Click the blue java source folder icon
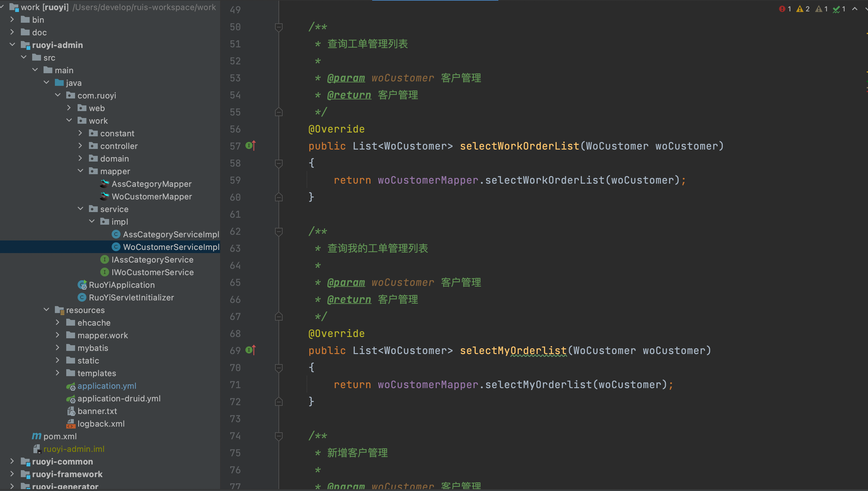The height and width of the screenshot is (491, 868). (x=59, y=83)
